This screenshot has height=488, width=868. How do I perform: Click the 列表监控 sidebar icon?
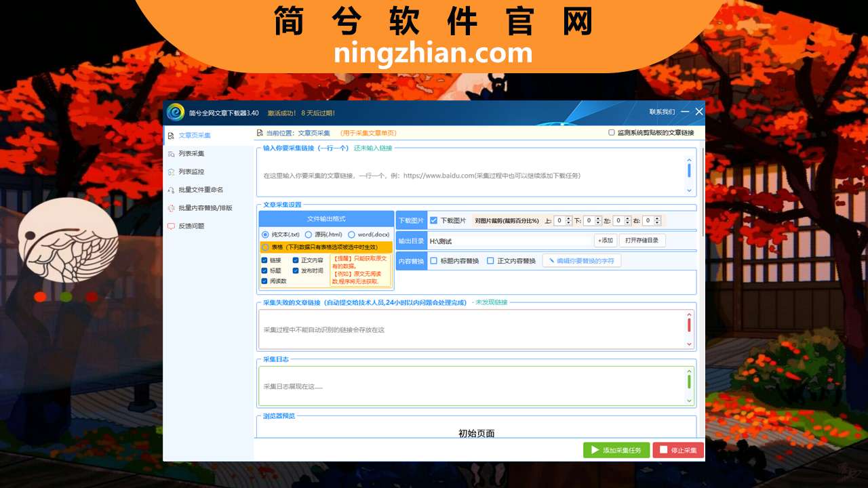pos(171,171)
